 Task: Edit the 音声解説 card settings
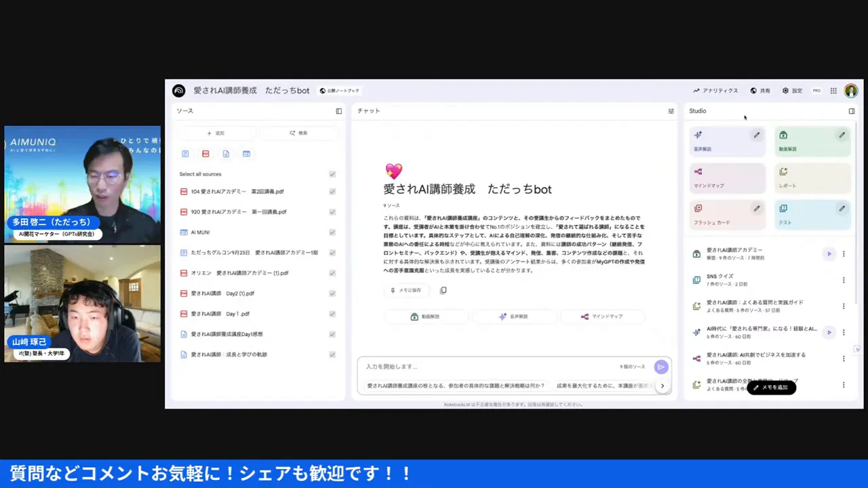point(757,135)
